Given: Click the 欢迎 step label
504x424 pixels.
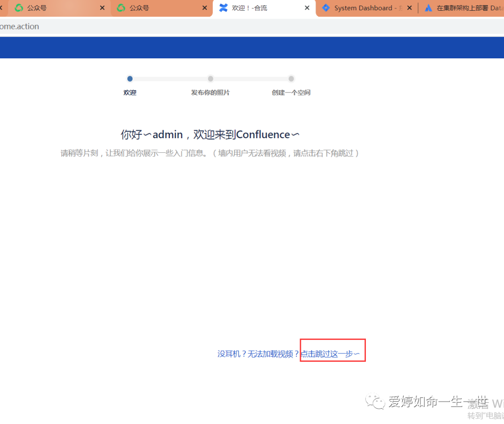Looking at the screenshot, I should click(x=130, y=92).
